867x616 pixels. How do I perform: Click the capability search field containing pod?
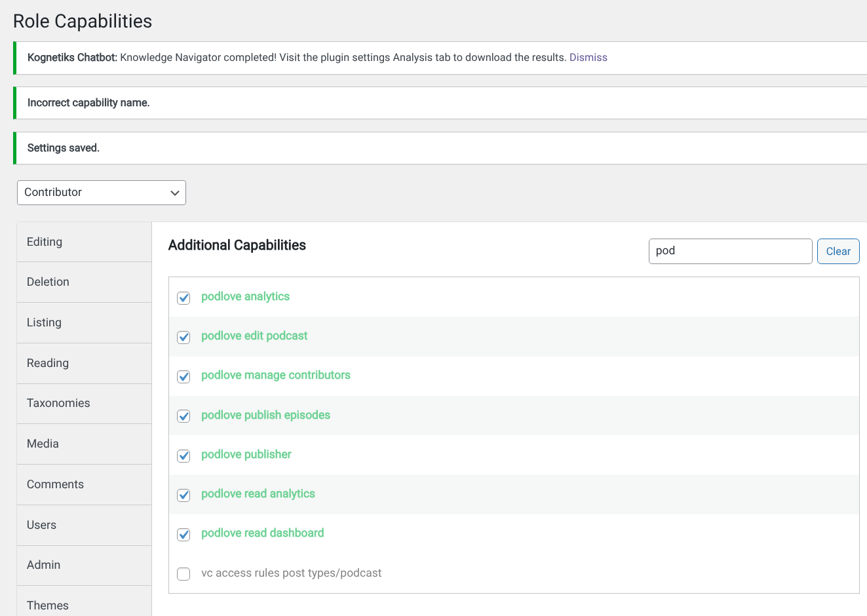pyautogui.click(x=730, y=251)
